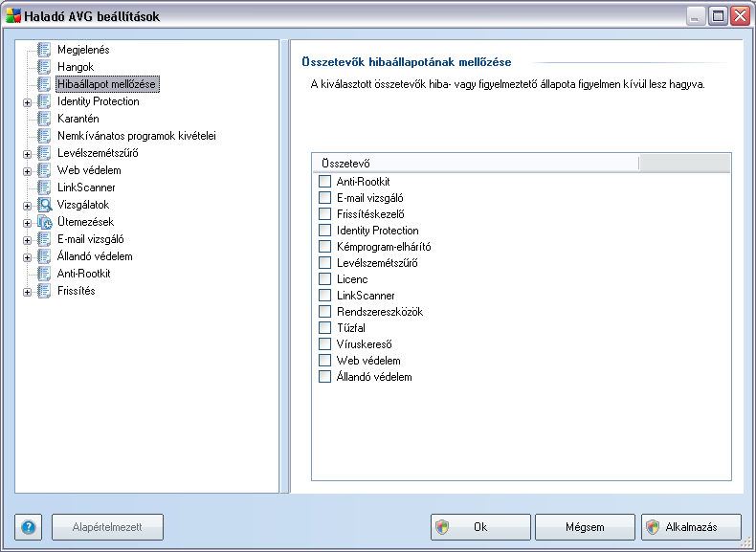
Task: Sort by the Összetevő column header
Action: [476, 164]
